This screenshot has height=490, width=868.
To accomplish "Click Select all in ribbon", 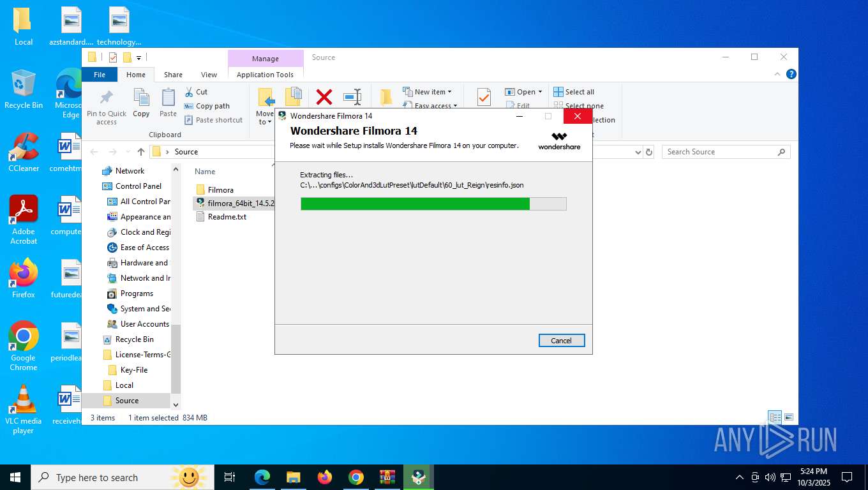I will 574,92.
